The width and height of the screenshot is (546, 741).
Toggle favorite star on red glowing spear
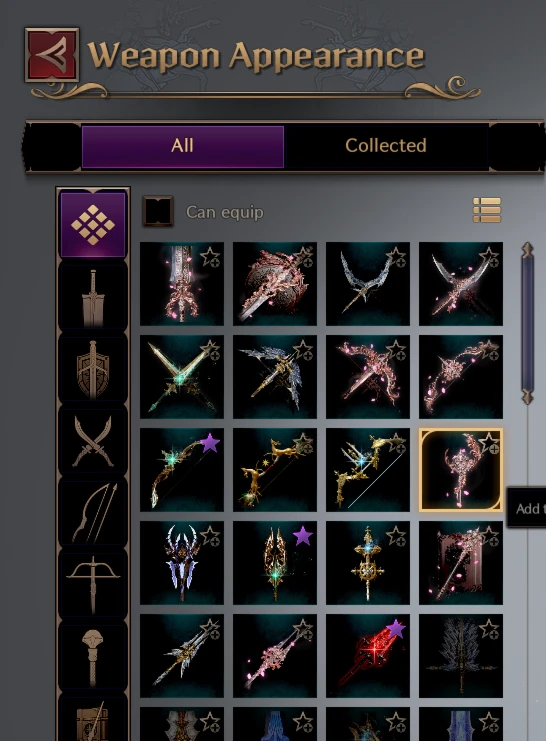[x=395, y=629]
